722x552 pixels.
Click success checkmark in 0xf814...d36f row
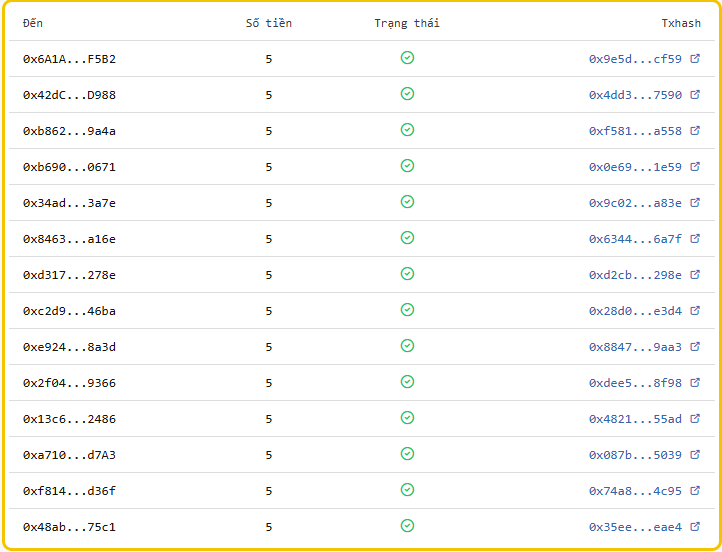(x=407, y=489)
